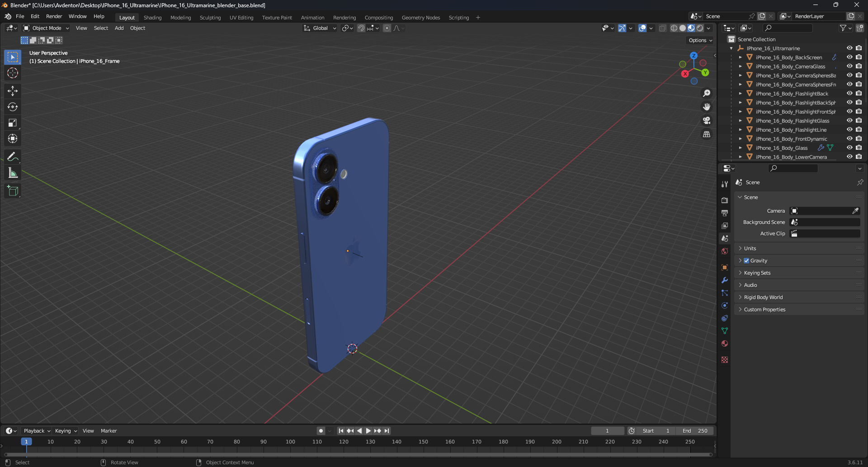Select wireframe viewport shading
The image size is (868, 467).
tap(674, 28)
